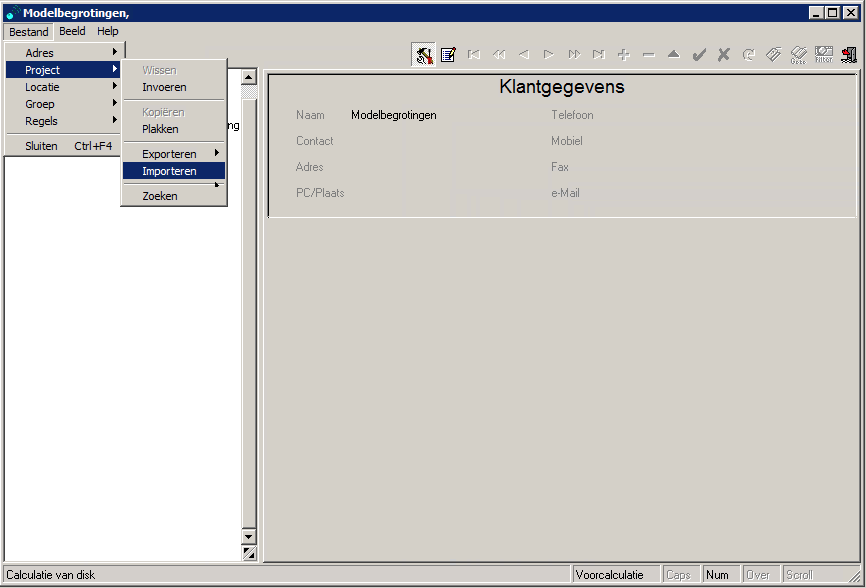
Task: Click the exit door toolbar icon
Action: click(849, 55)
